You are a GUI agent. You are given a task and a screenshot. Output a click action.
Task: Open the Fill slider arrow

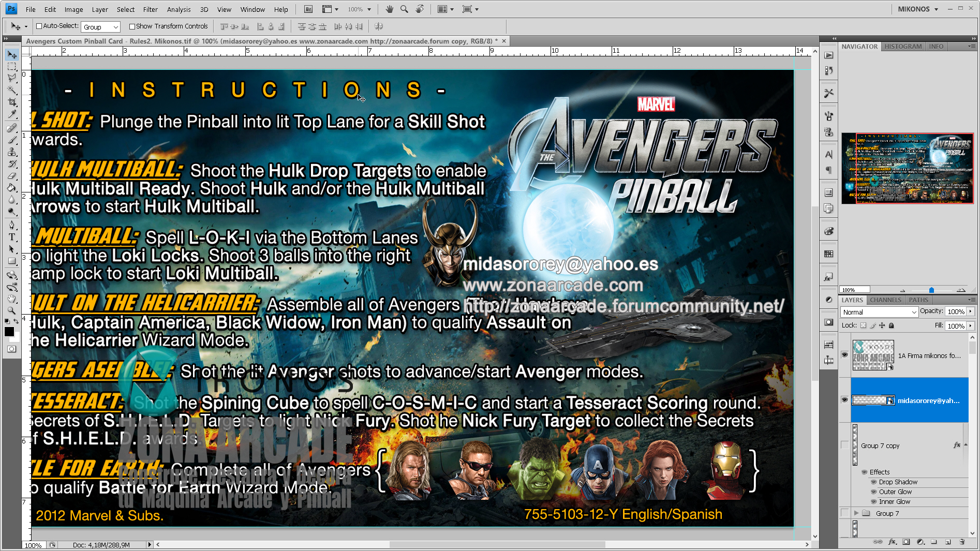971,326
